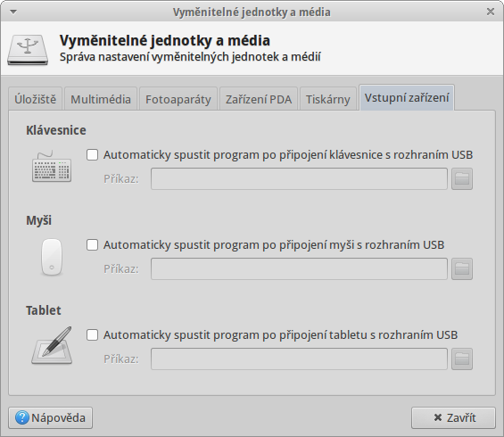
Task: Click the mouse icon under Myši
Action: 52,257
